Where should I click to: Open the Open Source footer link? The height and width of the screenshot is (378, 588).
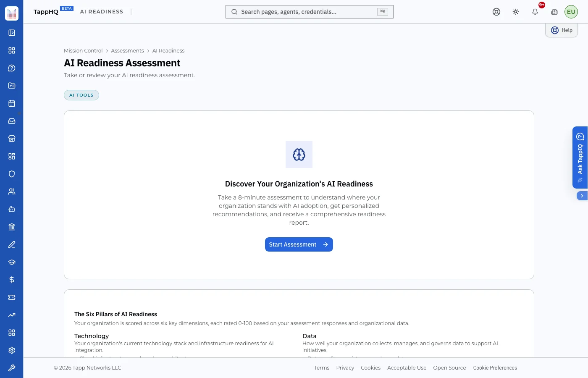(450, 368)
